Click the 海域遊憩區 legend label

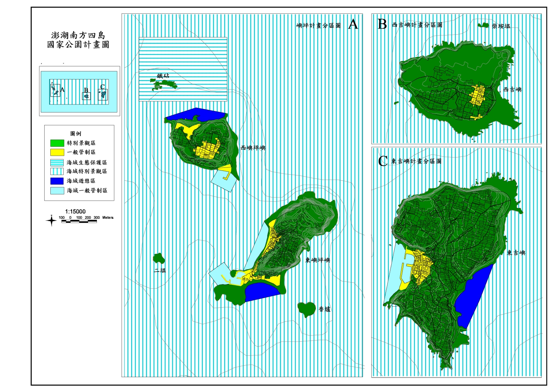pos(81,181)
